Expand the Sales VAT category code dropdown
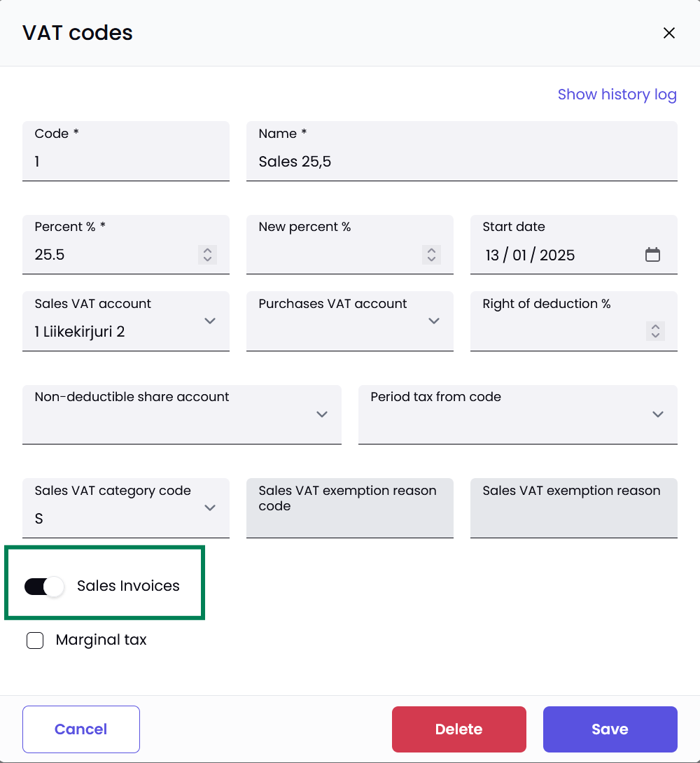 coord(209,508)
